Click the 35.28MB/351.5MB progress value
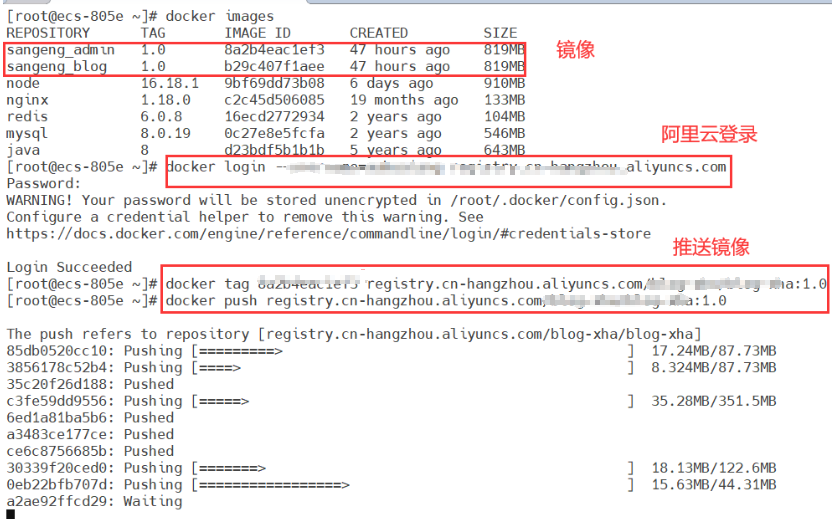The width and height of the screenshot is (834, 519). [x=714, y=401]
